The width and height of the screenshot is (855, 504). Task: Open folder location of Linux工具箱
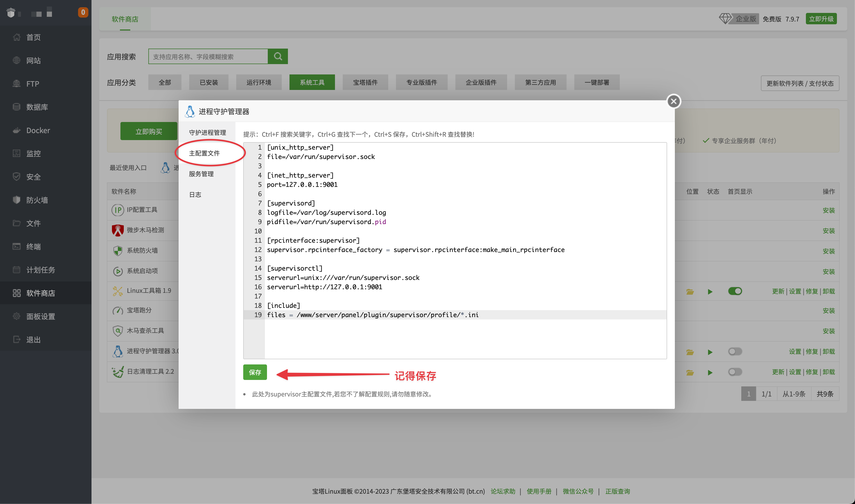click(x=690, y=291)
